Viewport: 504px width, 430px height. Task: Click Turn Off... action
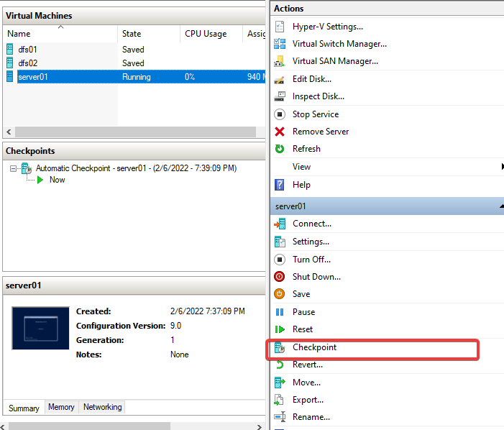pyautogui.click(x=311, y=260)
